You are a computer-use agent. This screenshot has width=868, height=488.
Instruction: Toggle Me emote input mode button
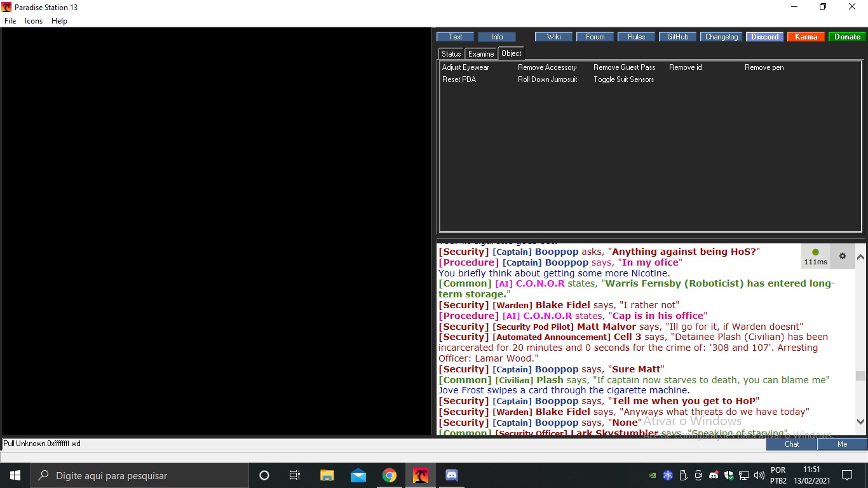(842, 444)
